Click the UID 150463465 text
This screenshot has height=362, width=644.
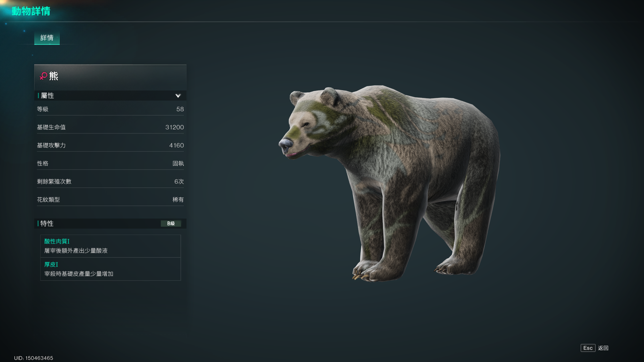34,358
